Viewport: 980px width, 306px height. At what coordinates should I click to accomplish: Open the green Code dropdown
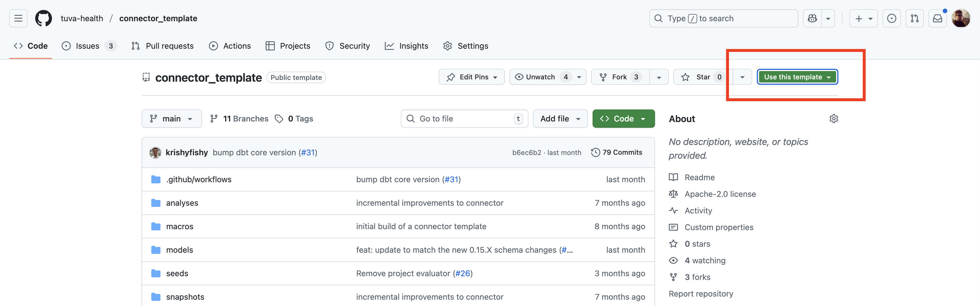623,119
